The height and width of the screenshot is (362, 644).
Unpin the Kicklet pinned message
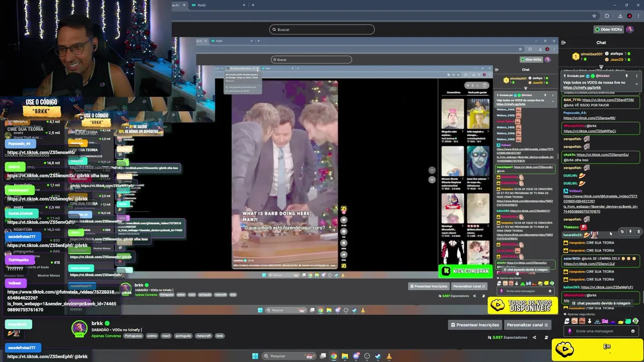(626, 76)
